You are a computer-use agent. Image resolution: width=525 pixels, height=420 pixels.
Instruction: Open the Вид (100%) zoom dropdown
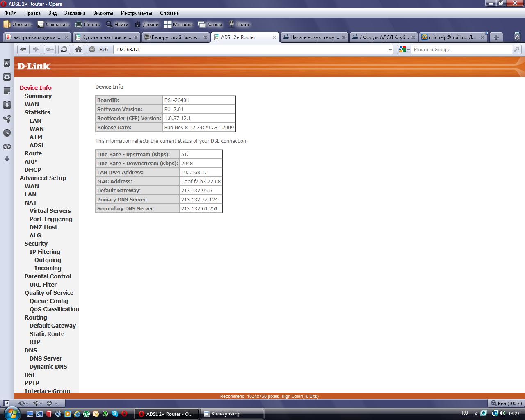click(506, 404)
